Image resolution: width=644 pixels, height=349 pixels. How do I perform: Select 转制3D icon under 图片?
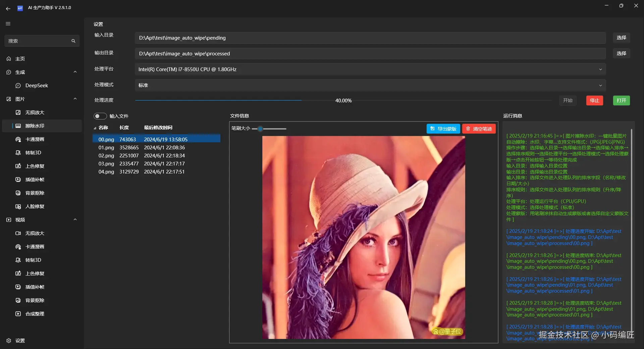(x=18, y=153)
